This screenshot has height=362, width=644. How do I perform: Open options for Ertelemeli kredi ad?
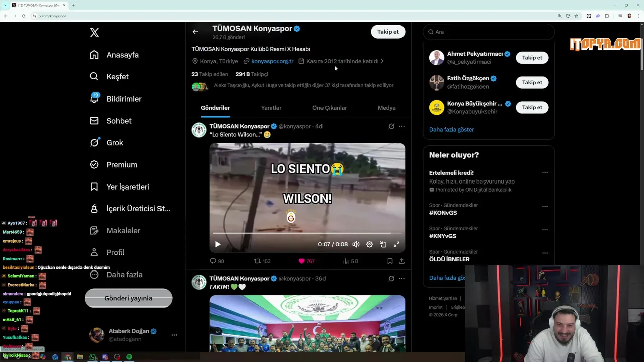[x=545, y=173]
